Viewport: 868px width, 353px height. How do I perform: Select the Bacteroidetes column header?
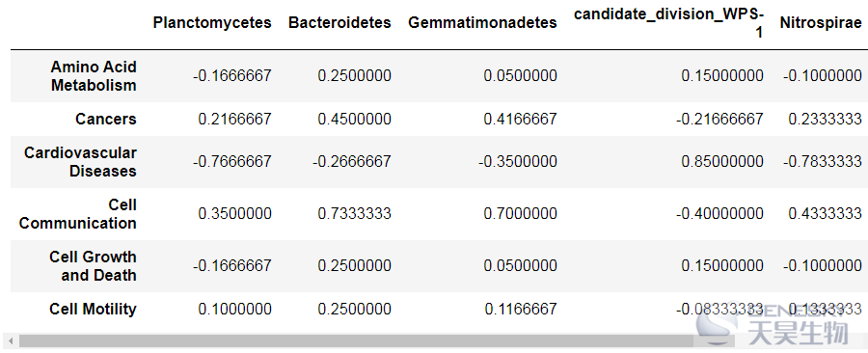339,23
